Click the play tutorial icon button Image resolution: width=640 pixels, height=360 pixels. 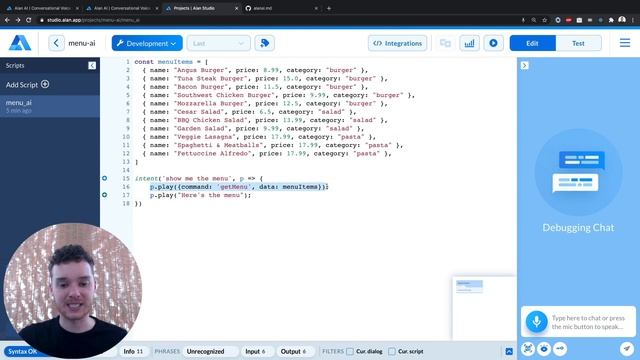click(493, 43)
